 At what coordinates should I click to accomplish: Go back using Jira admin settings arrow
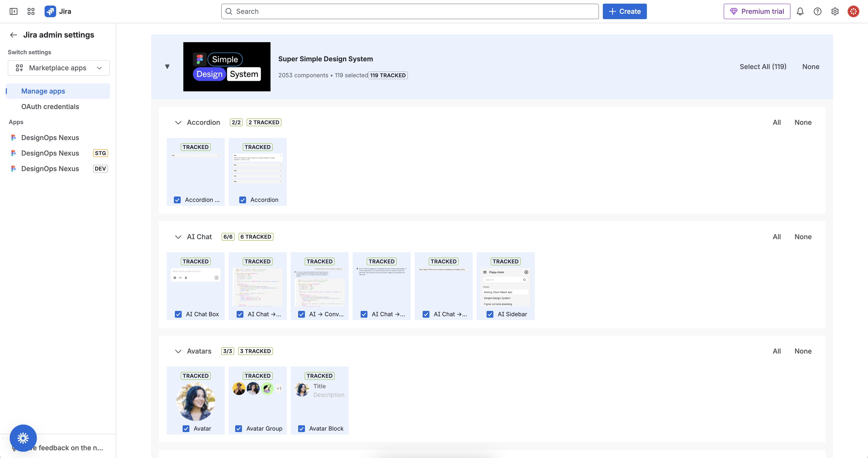click(14, 35)
